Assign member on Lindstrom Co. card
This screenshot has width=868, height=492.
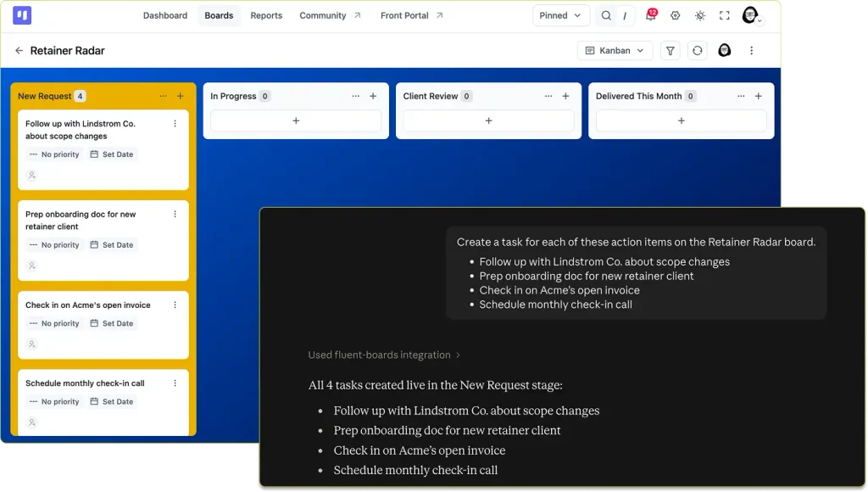click(31, 175)
